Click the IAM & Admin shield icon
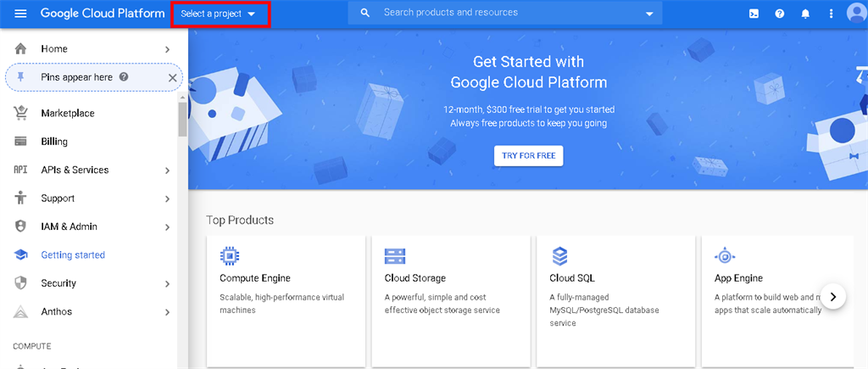Screen dimensions: 868x369 point(20,226)
